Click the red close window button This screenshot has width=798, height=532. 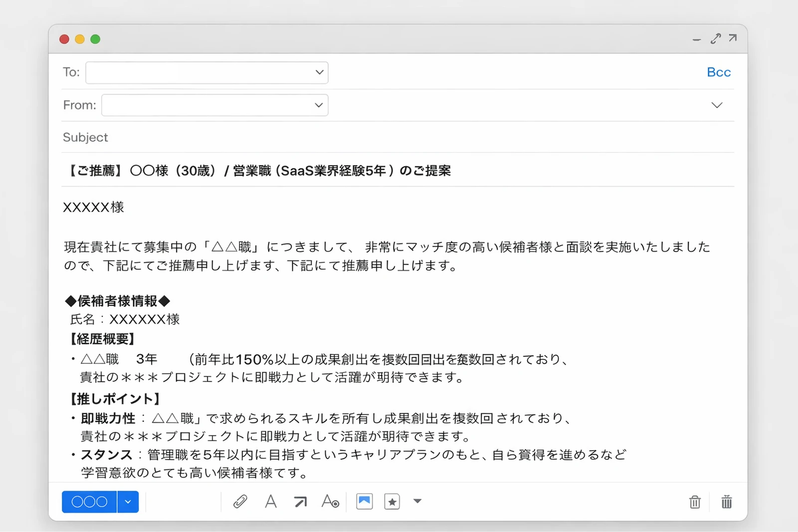coord(64,39)
